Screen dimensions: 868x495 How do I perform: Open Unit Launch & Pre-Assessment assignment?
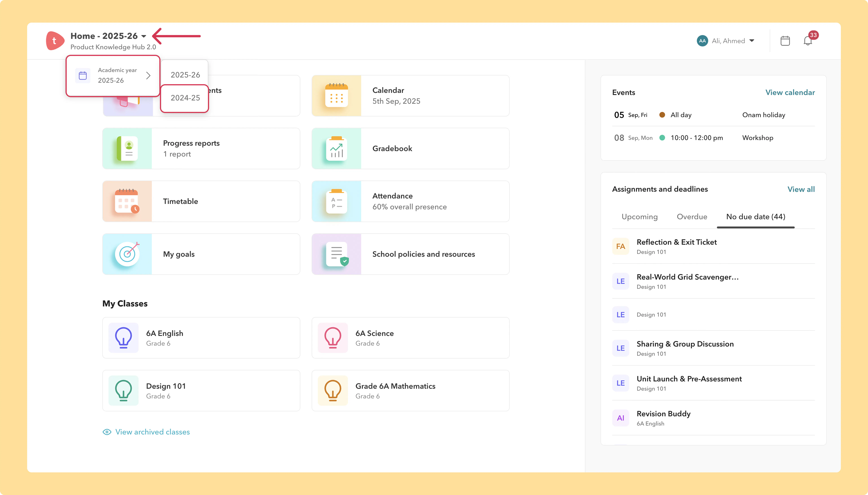click(713, 383)
